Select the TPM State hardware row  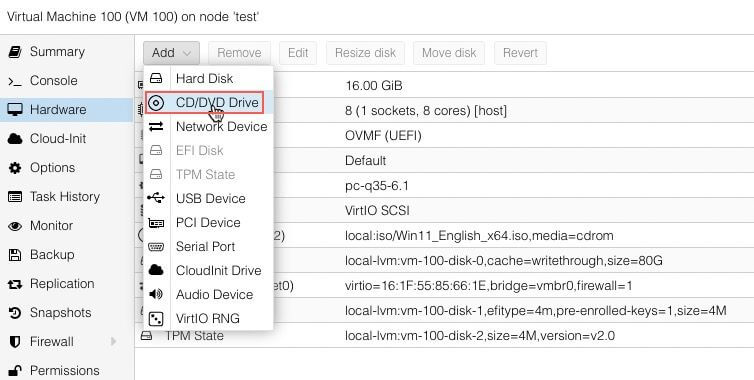tap(444, 335)
